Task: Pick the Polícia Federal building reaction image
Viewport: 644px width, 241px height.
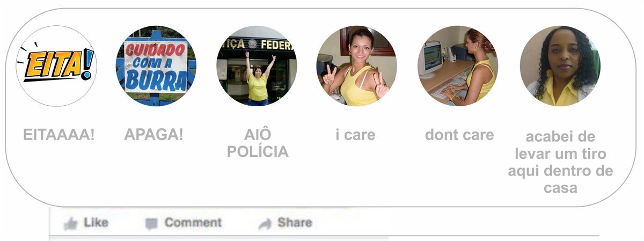Action: [257, 66]
